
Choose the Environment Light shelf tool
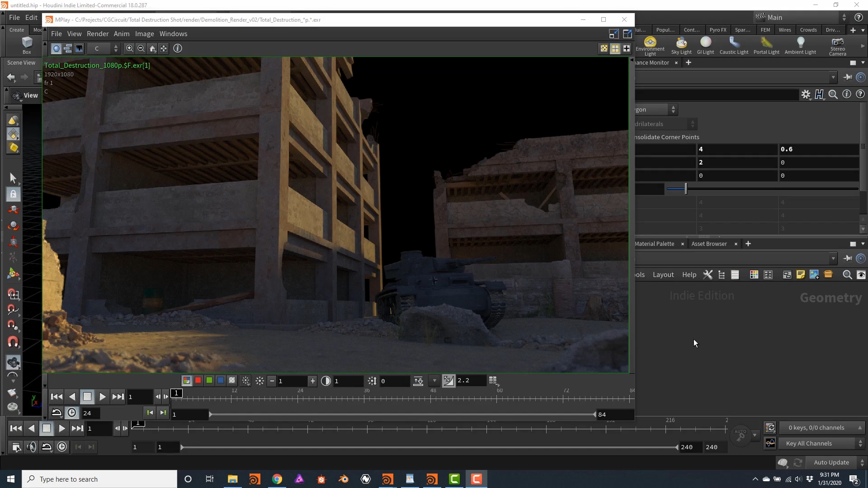[x=650, y=46]
